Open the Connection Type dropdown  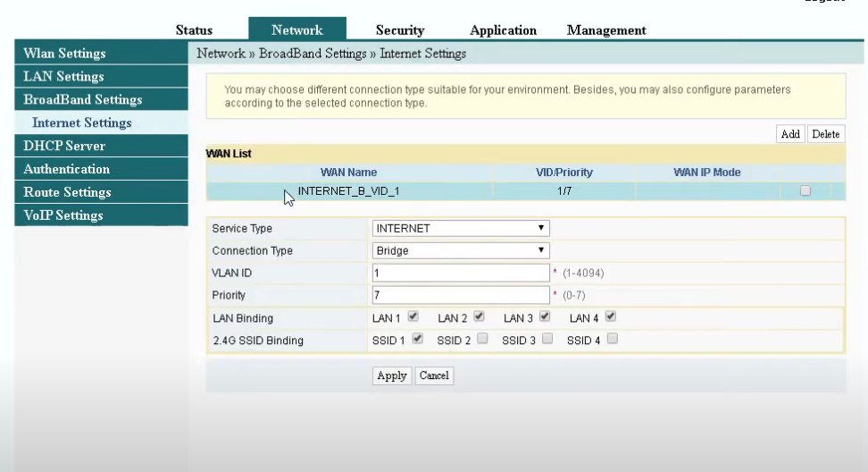[x=461, y=250]
